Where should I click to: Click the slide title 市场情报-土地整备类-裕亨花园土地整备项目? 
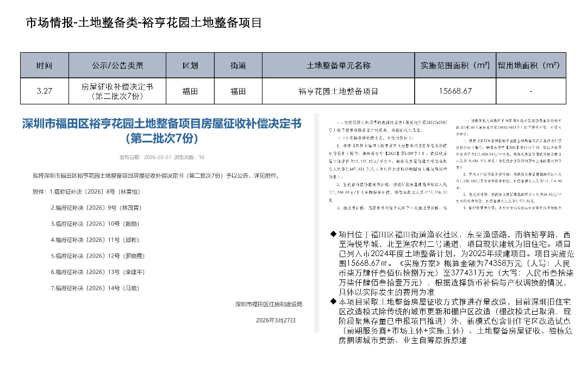click(143, 22)
